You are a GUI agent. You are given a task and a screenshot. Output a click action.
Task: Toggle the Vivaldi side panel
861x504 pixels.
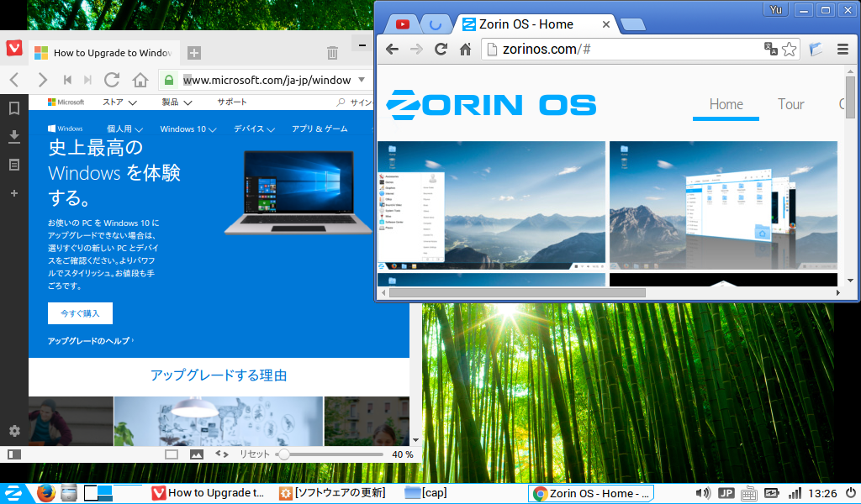pyautogui.click(x=14, y=454)
